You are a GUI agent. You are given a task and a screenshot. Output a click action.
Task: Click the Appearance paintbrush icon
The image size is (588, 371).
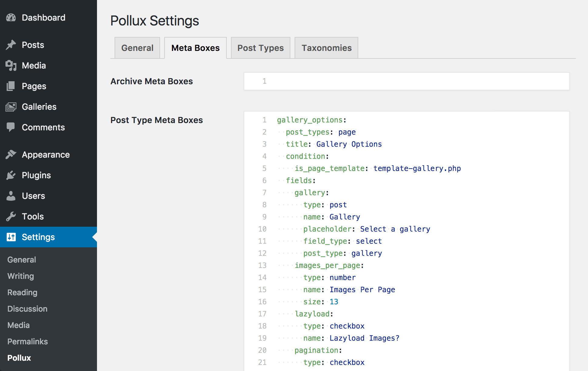[11, 155]
